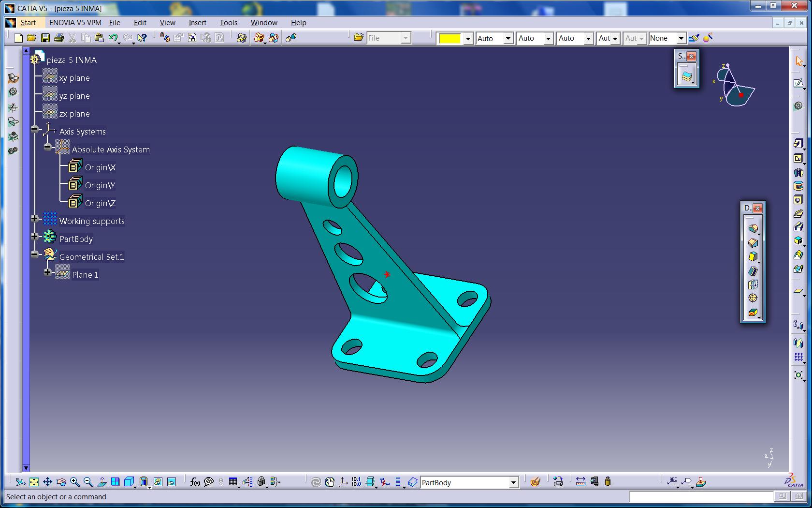Expand the PartBody tree node
812x508 pixels.
(x=35, y=236)
